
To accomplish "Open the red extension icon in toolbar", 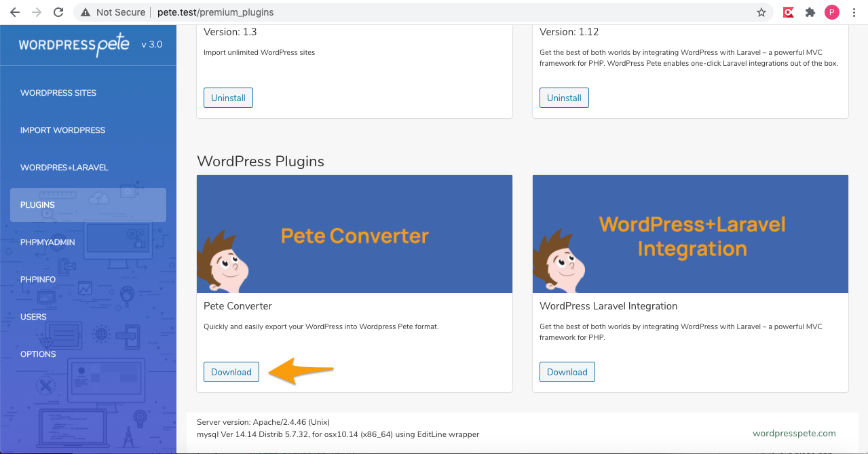I will pyautogui.click(x=788, y=12).
